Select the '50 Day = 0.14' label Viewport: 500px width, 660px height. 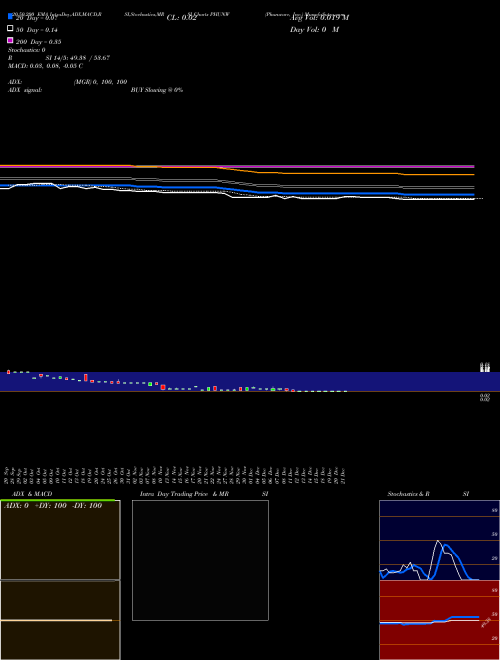[x=37, y=30]
